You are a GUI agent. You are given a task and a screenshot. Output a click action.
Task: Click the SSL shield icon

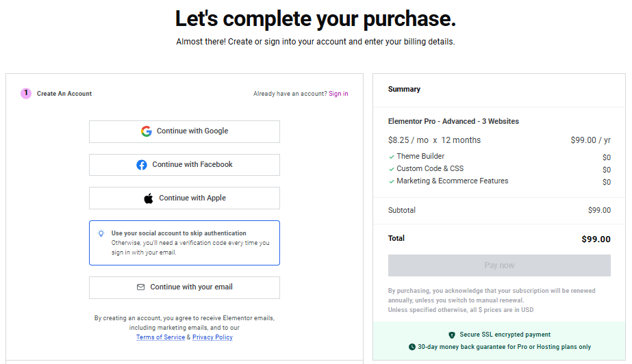[452, 335]
